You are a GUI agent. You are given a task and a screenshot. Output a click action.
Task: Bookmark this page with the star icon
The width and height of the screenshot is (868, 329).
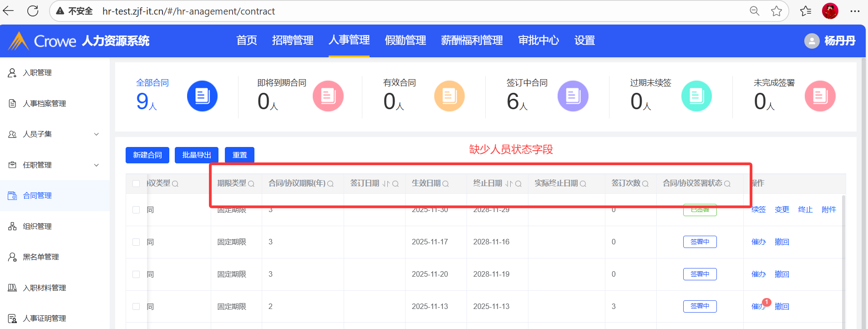pos(777,11)
